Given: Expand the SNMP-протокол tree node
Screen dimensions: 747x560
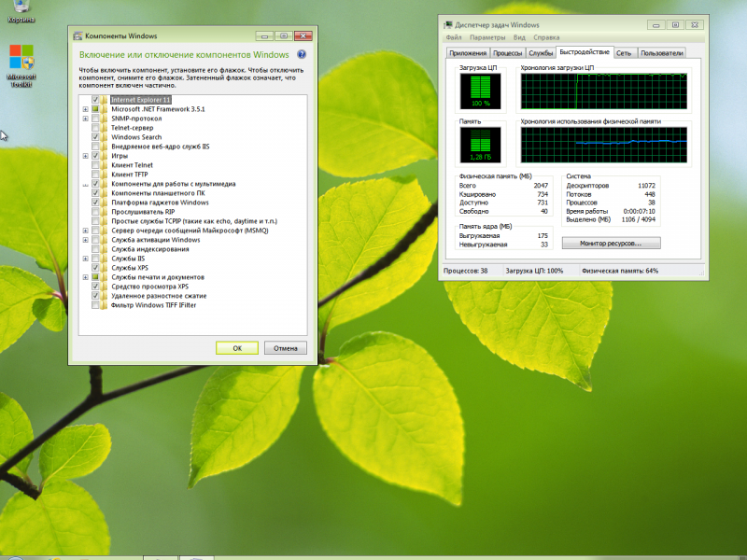Looking at the screenshot, I should pos(86,119).
